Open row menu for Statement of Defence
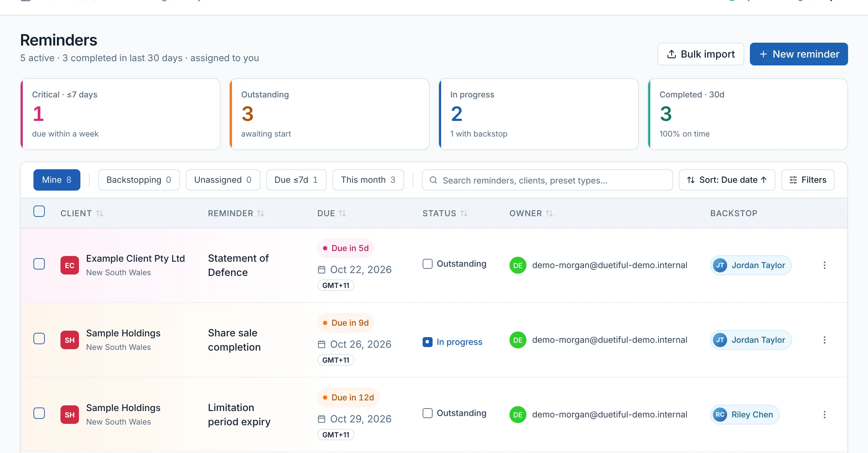The image size is (868, 453). click(x=824, y=265)
